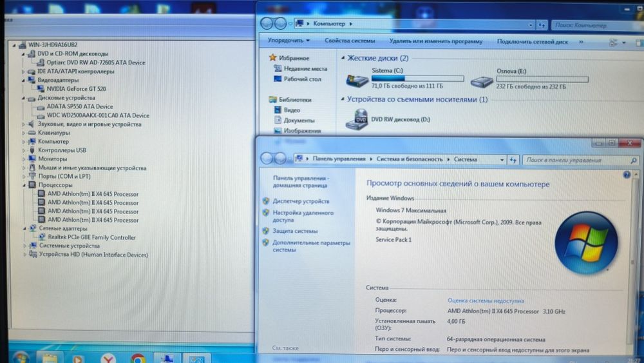Image resolution: width=644 pixels, height=363 pixels.
Task: Select Мыши и иные указывающие устройства
Action: 92,168
